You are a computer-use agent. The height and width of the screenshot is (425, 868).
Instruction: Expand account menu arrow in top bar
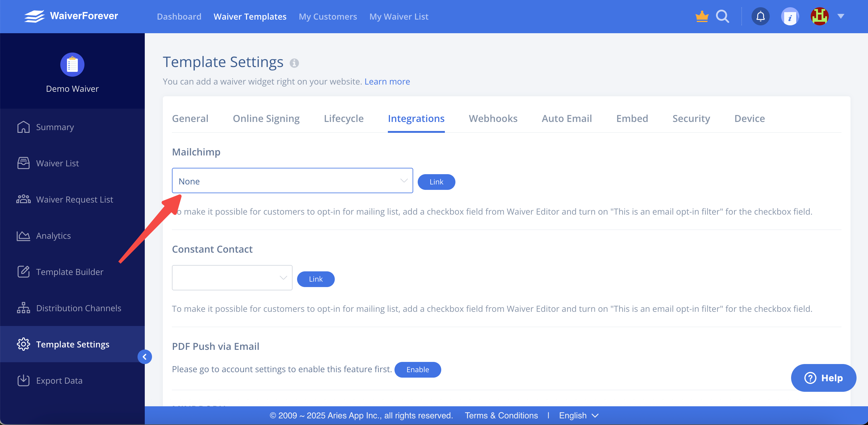coord(841,16)
